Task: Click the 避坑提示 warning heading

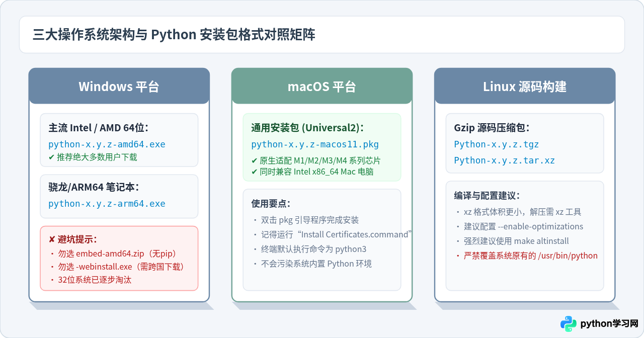Action: pyautogui.click(x=72, y=239)
